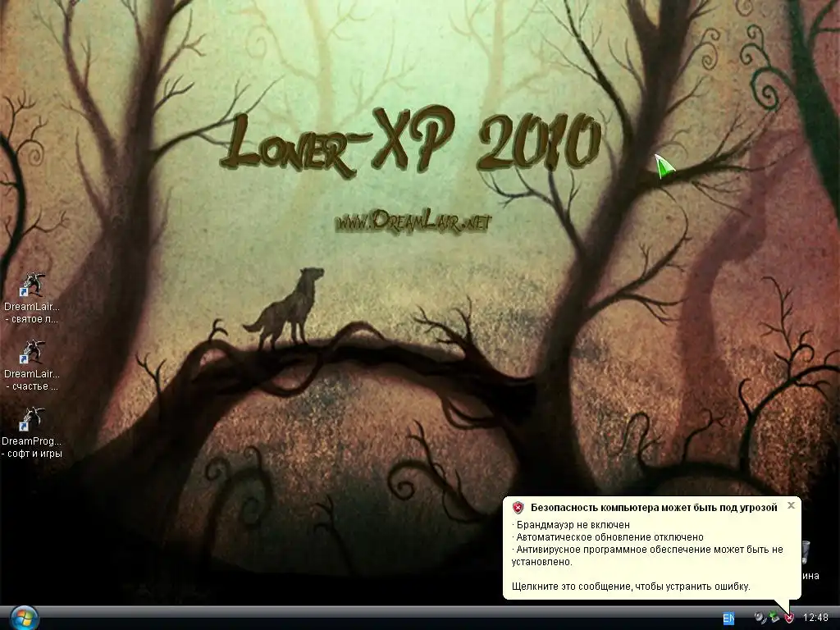
Task: Click "Щелкните это сообщение, чтобы устранить ошибку" text
Action: (x=631, y=586)
